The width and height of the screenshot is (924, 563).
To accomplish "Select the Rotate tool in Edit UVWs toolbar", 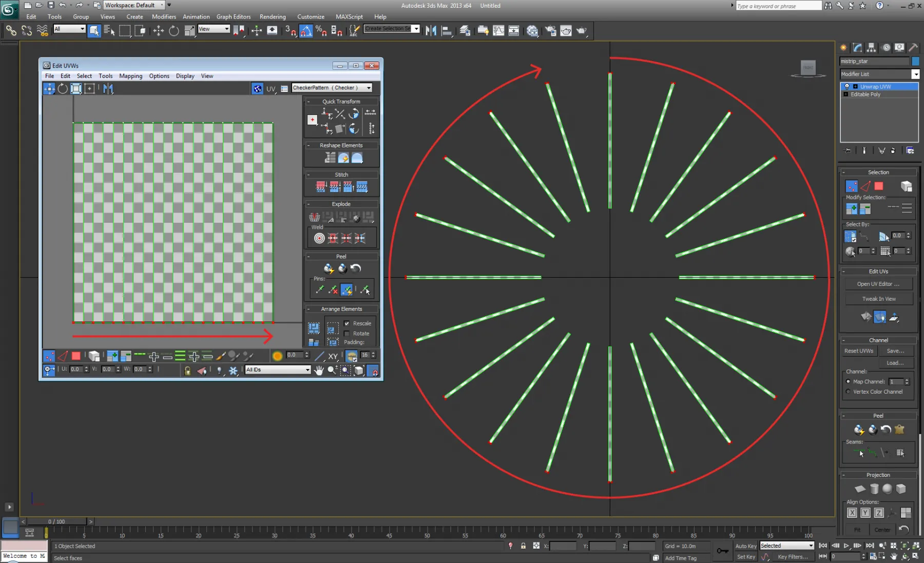I will [x=63, y=89].
